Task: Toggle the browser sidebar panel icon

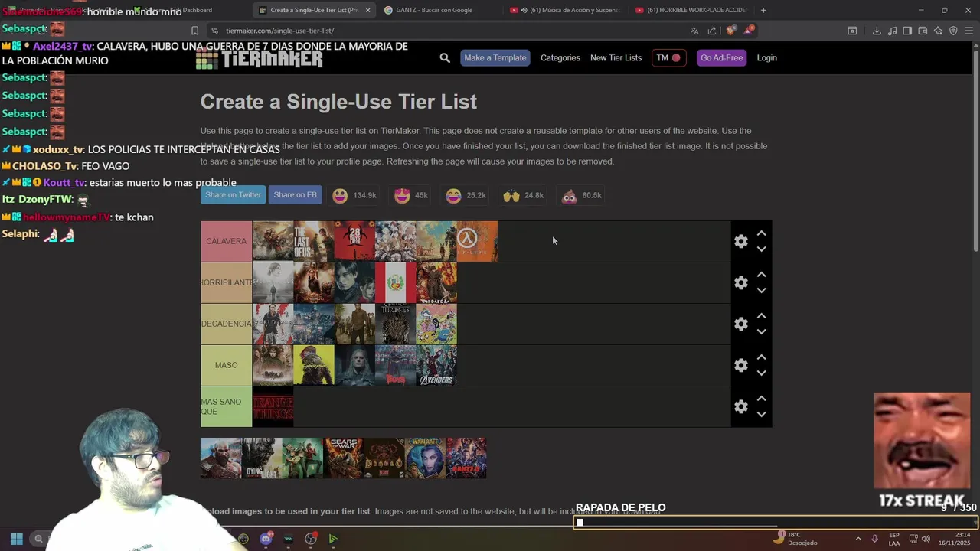Action: 907,31
